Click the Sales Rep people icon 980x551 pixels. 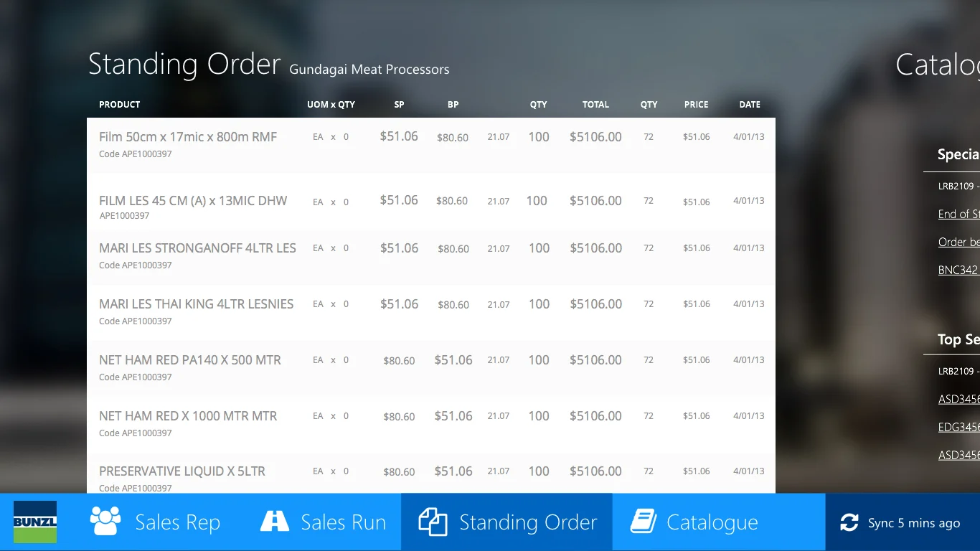point(105,521)
